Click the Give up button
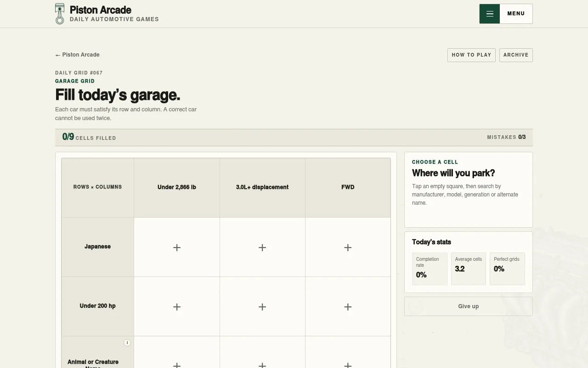The height and width of the screenshot is (368, 588). coord(469,306)
